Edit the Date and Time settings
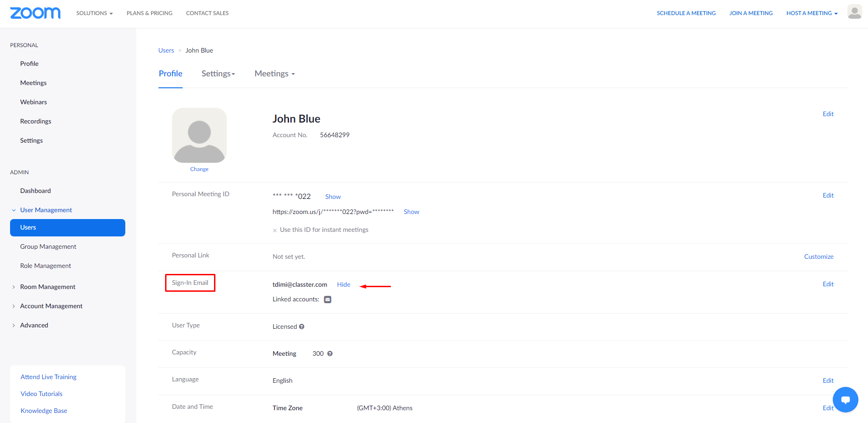The image size is (868, 423). [x=828, y=408]
